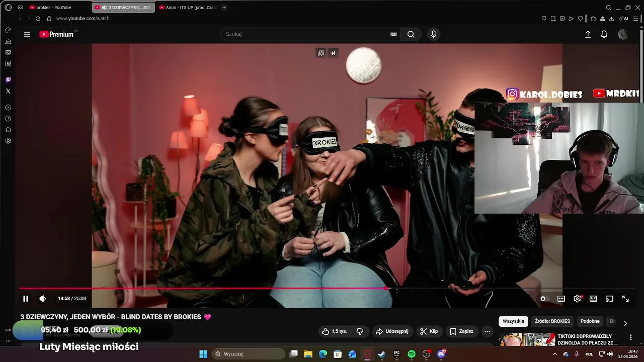Go to YouTube Premium home logo
Image resolution: width=644 pixels, height=362 pixels.
tap(56, 34)
